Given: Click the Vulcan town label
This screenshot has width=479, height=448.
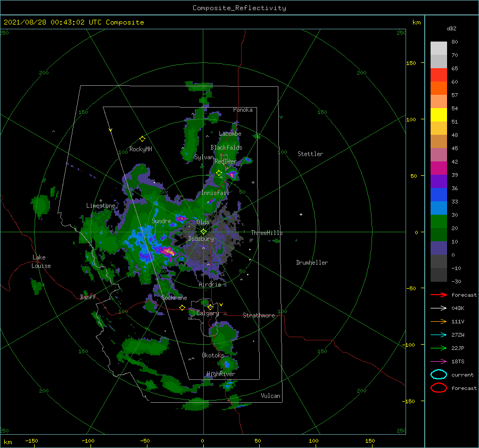Looking at the screenshot, I should click(x=271, y=396).
